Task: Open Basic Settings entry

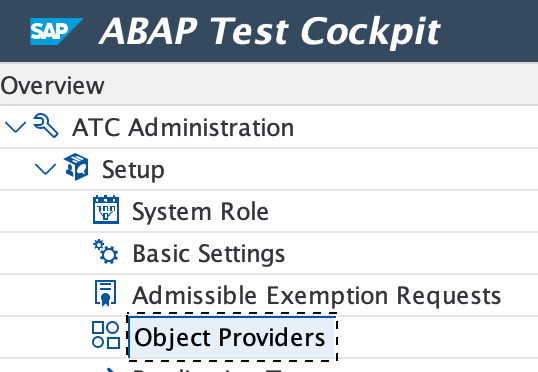Action: coord(209,254)
